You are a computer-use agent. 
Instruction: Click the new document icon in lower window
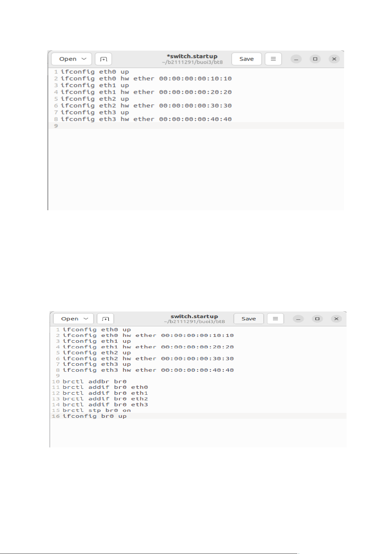pyautogui.click(x=106, y=319)
